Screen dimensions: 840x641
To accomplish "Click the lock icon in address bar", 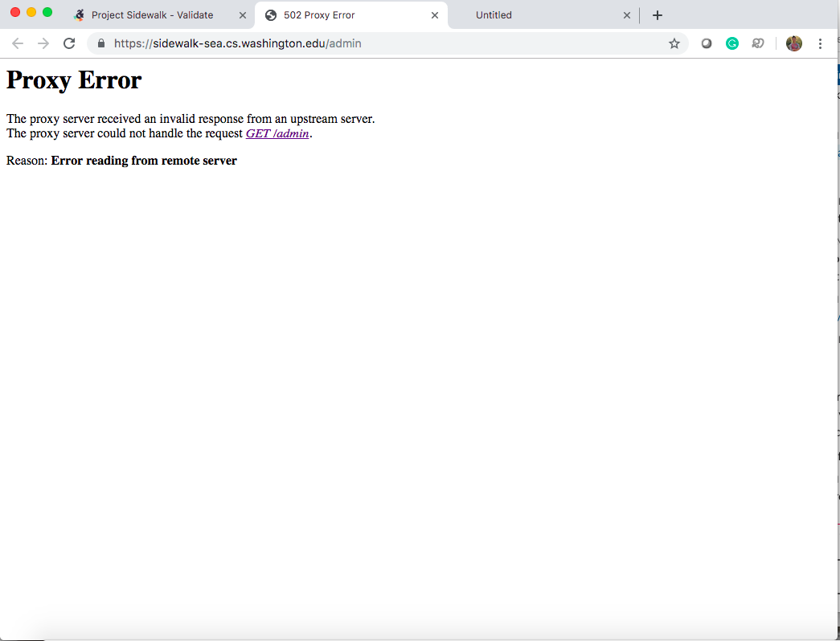I will click(x=101, y=43).
